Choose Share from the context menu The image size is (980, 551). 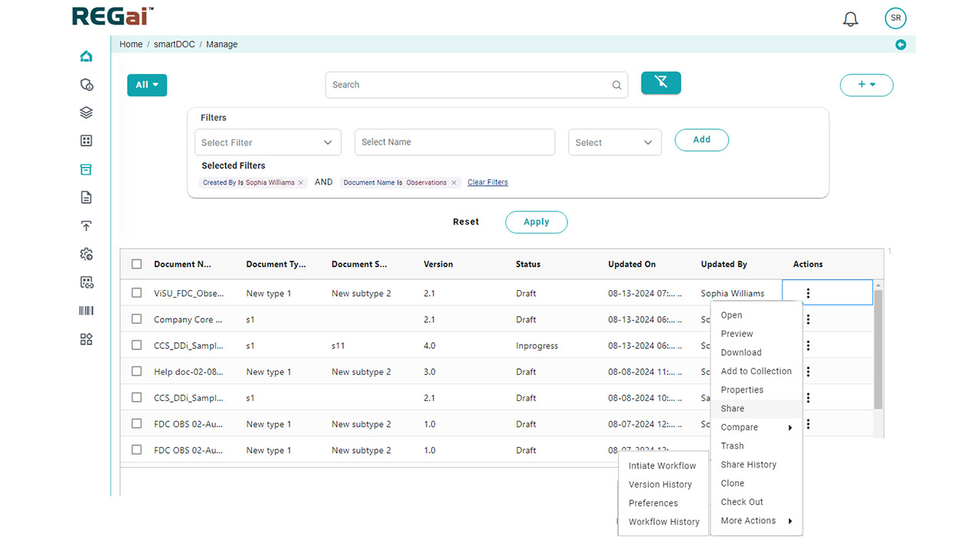pyautogui.click(x=733, y=409)
